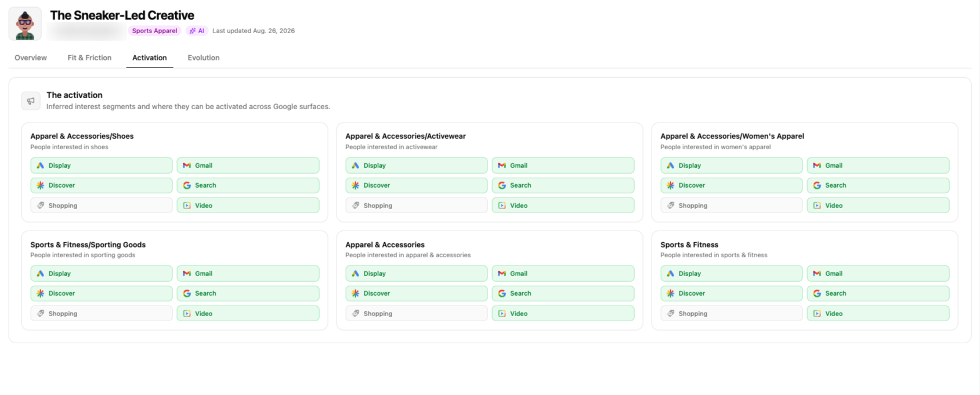Click the megaphone activation icon
Viewport: 980px width, 395px height.
click(x=31, y=100)
